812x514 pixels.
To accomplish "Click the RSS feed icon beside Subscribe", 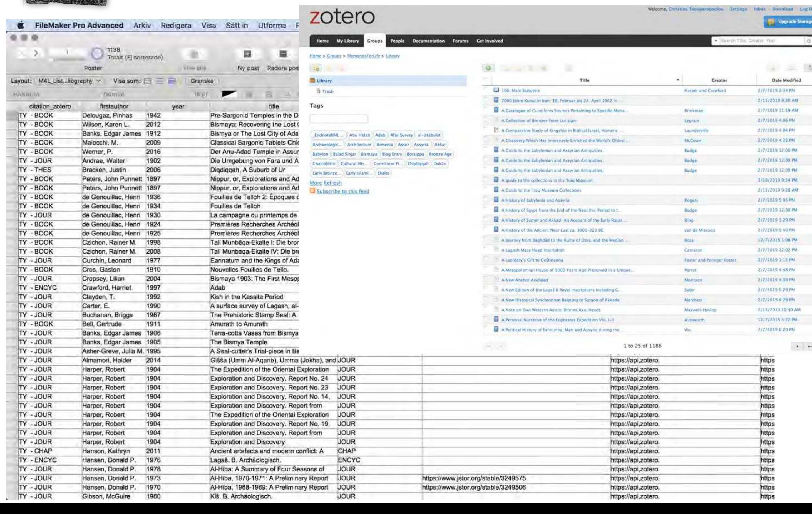I will pyautogui.click(x=312, y=191).
